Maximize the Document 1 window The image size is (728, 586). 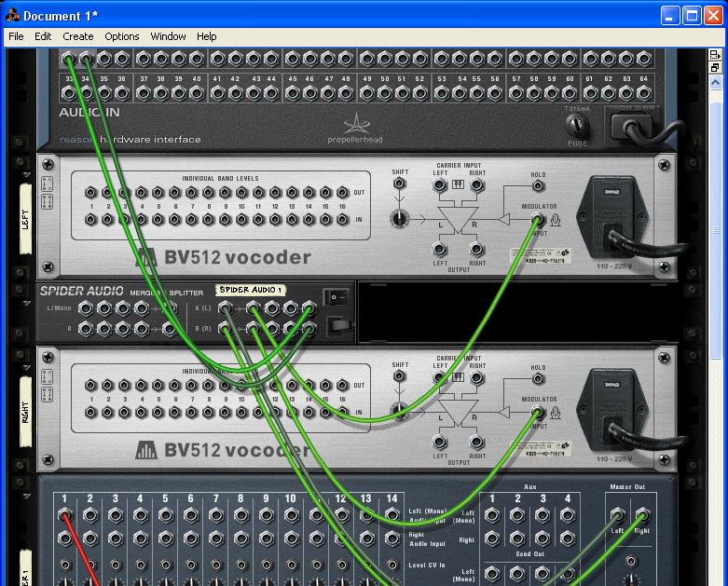(692, 15)
